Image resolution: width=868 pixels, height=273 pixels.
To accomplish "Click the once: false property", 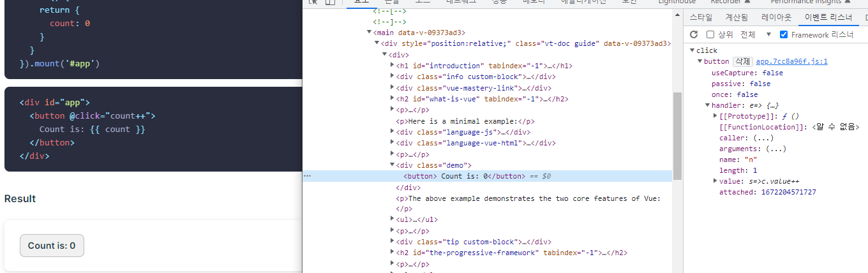I will coord(735,94).
